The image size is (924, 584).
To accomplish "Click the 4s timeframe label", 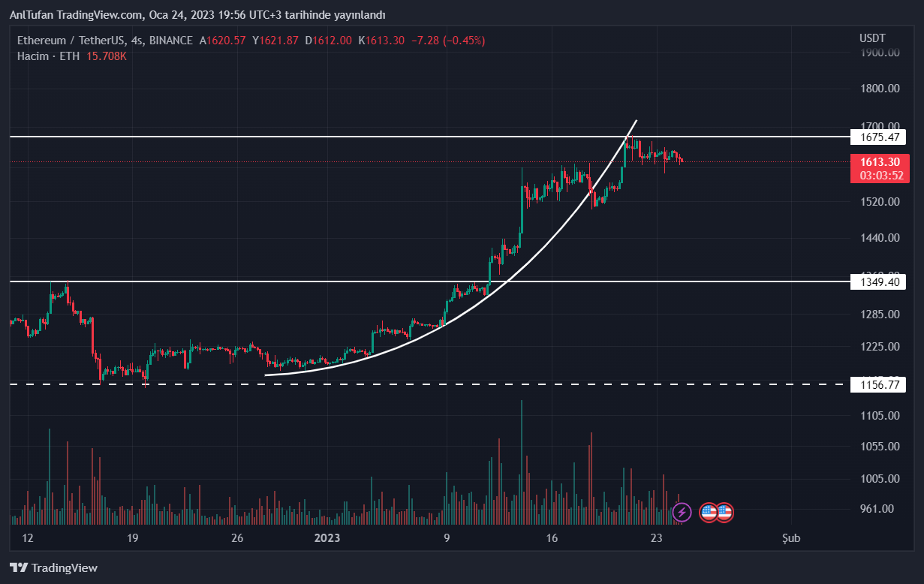I will click(136, 41).
